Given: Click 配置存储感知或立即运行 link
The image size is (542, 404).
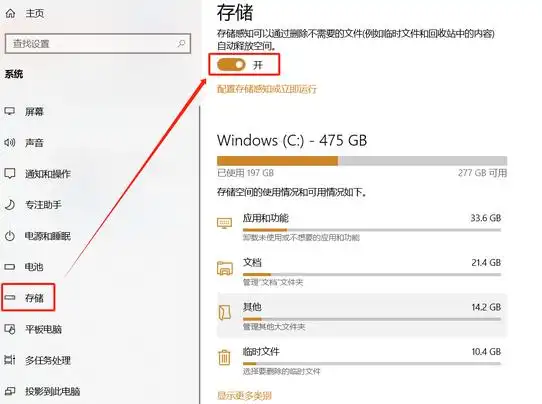Looking at the screenshot, I should 267,89.
